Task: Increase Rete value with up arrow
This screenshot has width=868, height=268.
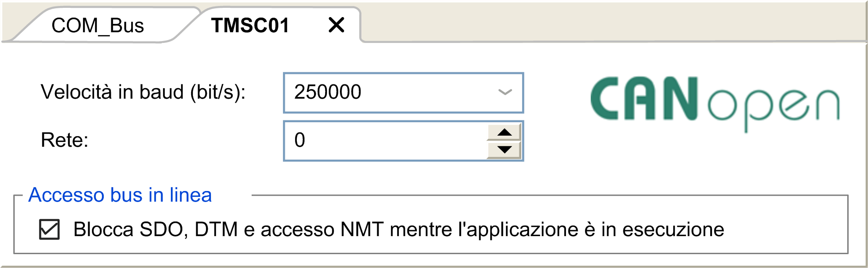Action: tap(504, 132)
